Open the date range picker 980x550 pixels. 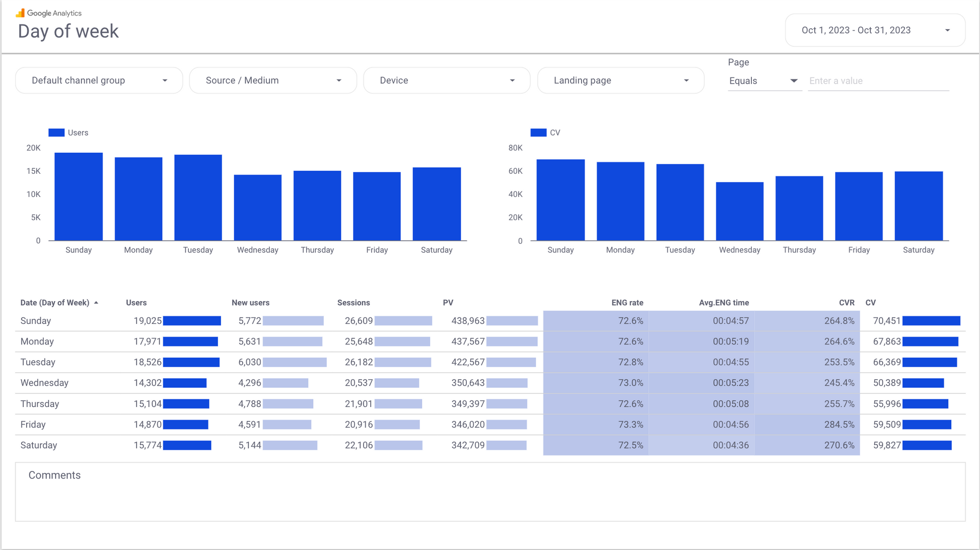(x=875, y=30)
